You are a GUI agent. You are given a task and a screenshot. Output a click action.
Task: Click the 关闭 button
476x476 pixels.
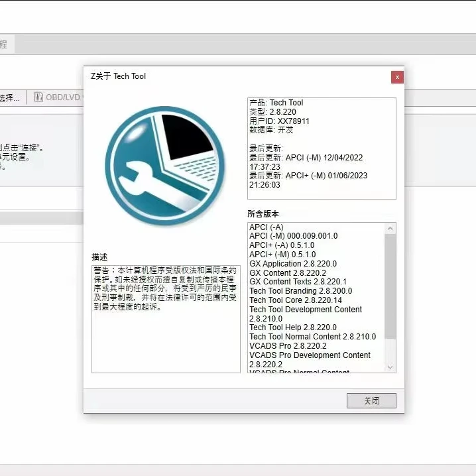click(371, 400)
